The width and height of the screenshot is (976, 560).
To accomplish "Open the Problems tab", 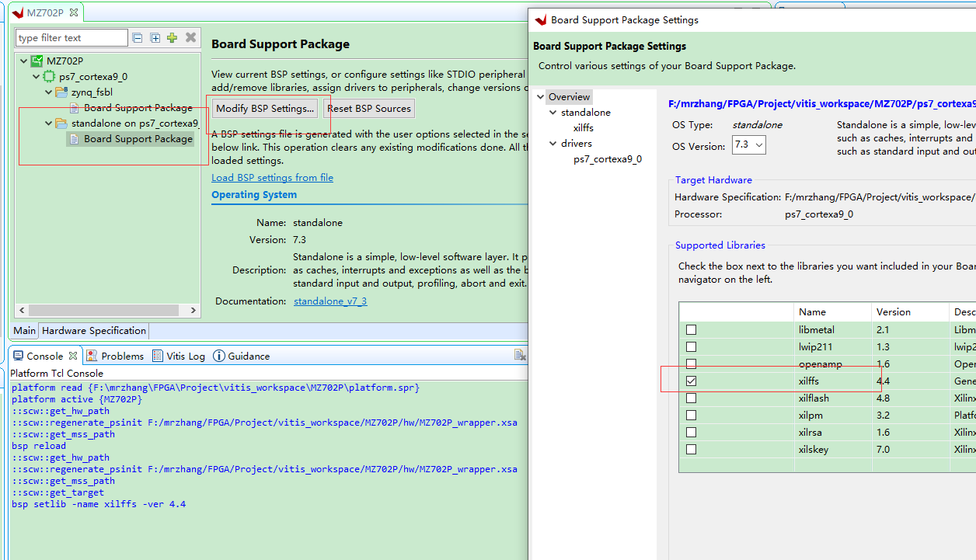I will click(115, 356).
